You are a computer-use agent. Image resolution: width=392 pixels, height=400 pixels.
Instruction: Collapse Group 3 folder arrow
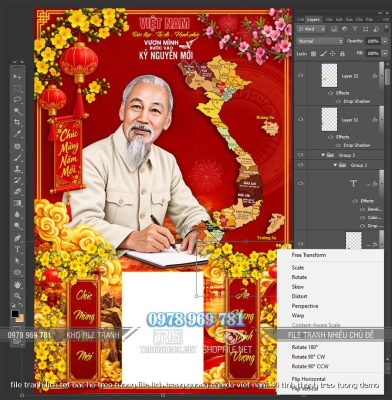coord(323,155)
